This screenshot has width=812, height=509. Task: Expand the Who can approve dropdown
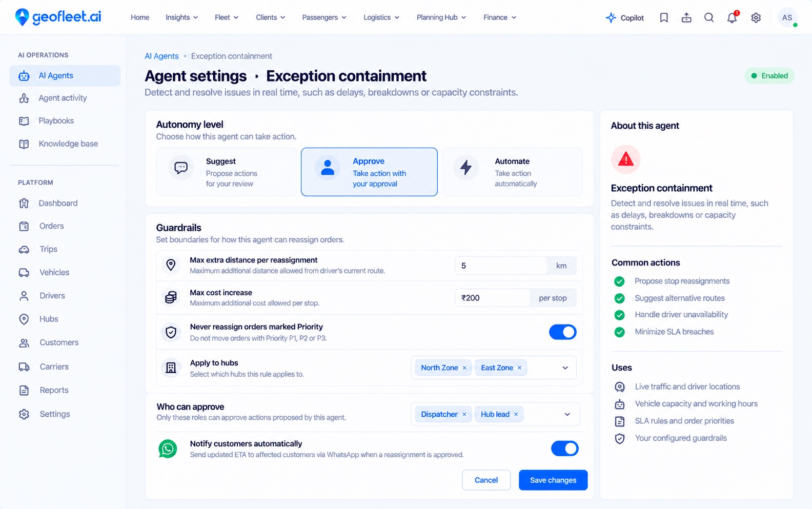[x=567, y=415]
